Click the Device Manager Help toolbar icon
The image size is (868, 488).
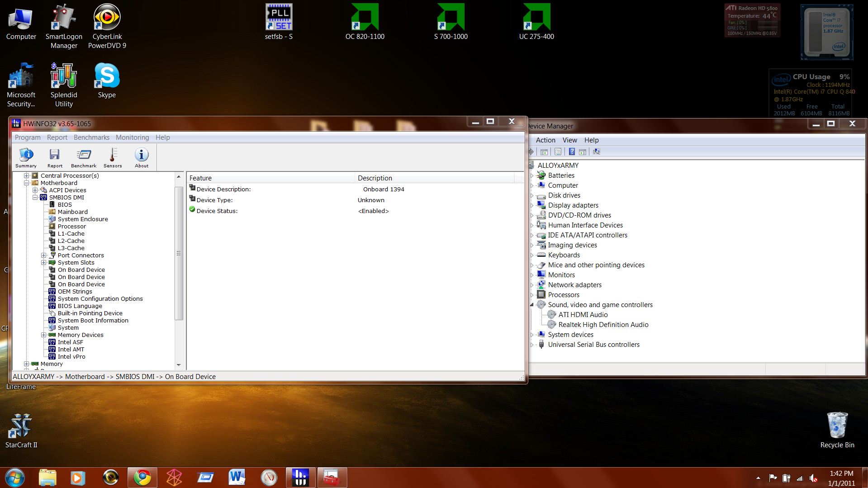(x=572, y=152)
